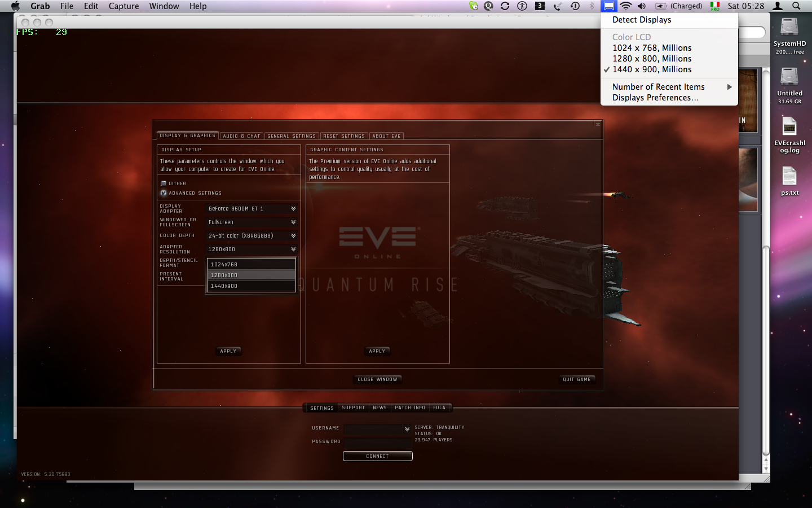Screen dimensions: 812x508
Task: Open the Patch Info tab
Action: click(x=410, y=408)
